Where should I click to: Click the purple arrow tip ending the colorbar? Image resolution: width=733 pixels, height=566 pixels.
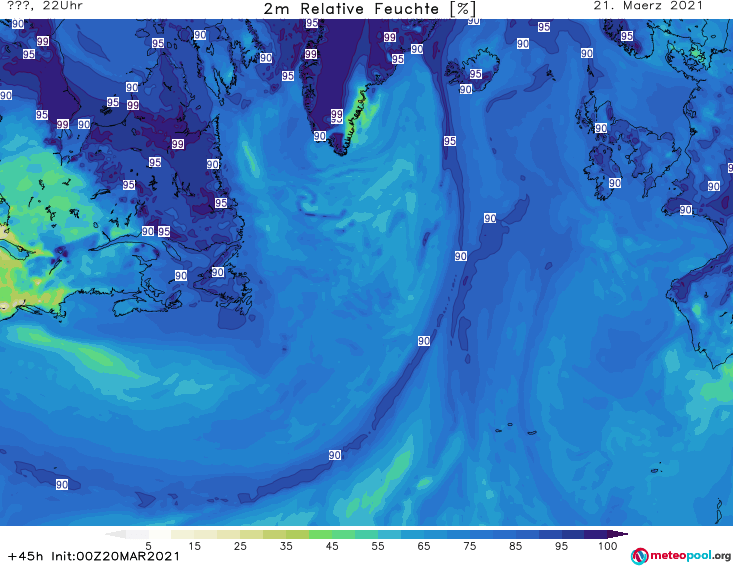pyautogui.click(x=618, y=534)
